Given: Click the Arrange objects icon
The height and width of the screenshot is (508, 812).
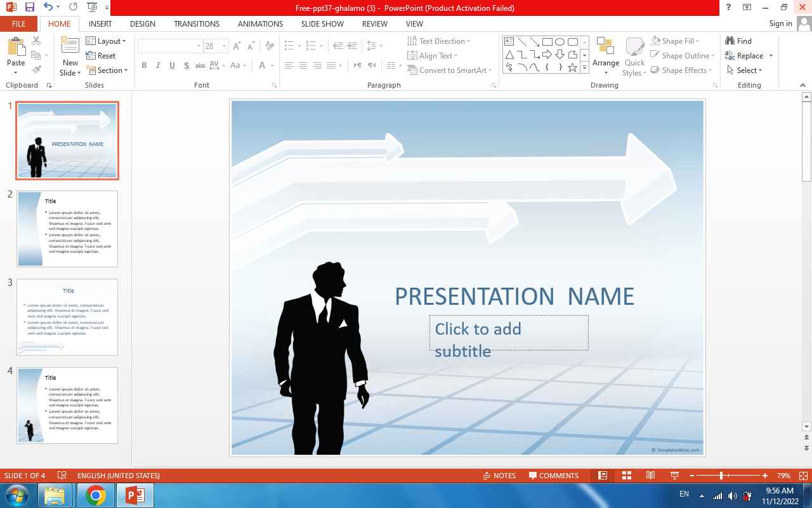Looking at the screenshot, I should click(x=605, y=53).
